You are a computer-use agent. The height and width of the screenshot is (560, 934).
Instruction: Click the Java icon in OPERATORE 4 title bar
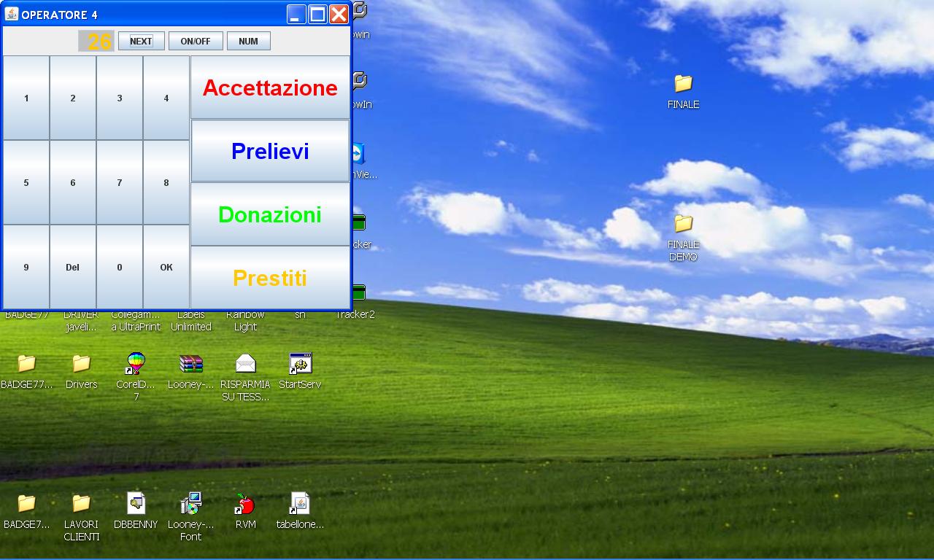12,14
